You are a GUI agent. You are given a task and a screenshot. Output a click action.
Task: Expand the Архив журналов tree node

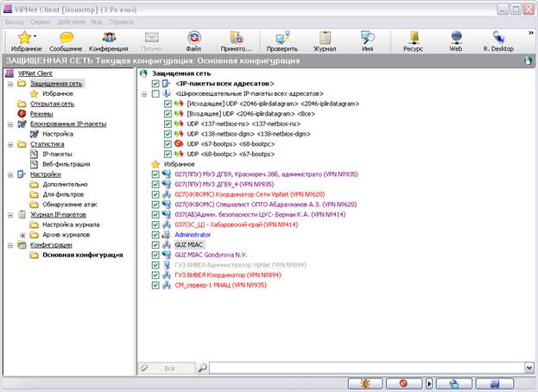[x=22, y=235]
